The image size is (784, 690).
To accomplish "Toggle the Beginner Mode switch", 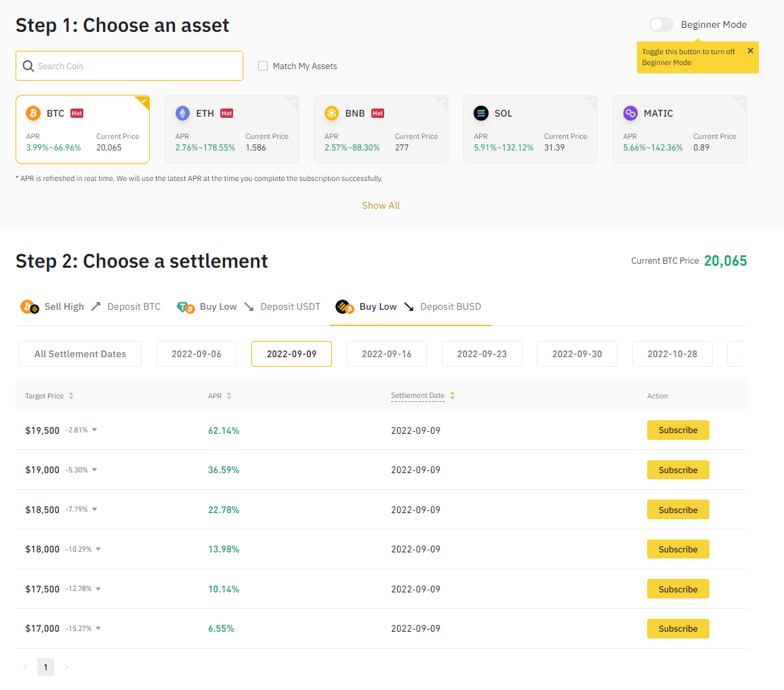I will pyautogui.click(x=661, y=24).
